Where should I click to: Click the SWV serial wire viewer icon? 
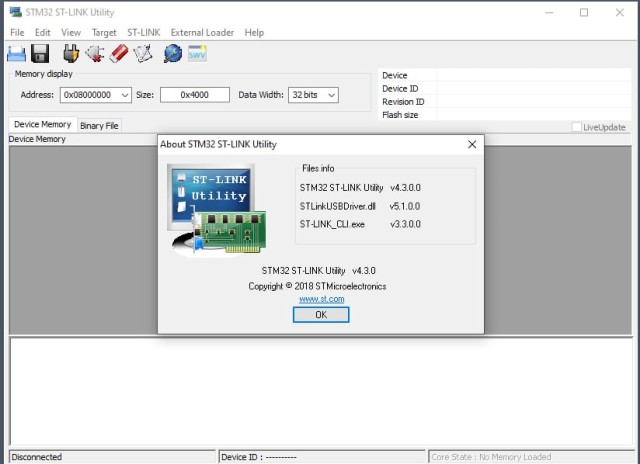(197, 54)
